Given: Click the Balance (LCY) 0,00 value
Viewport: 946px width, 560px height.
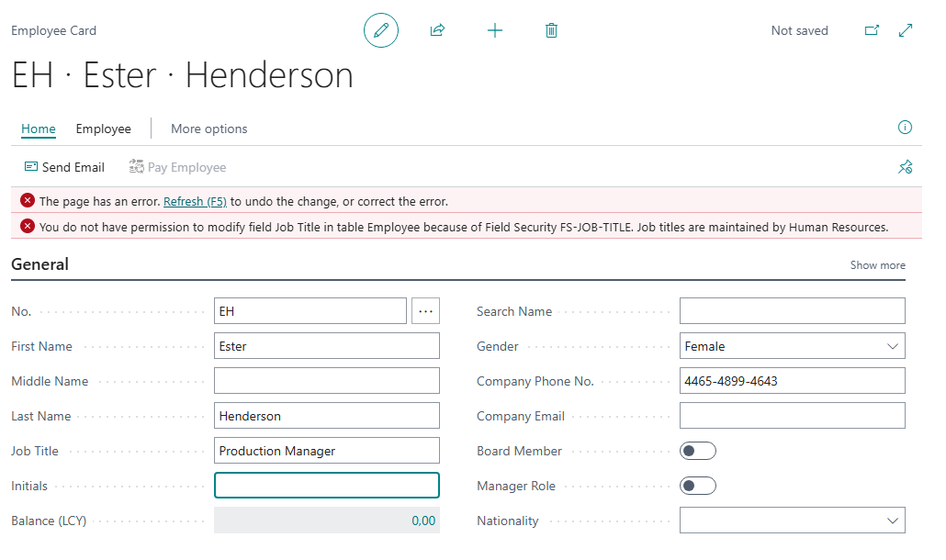Looking at the screenshot, I should pyautogui.click(x=422, y=521).
